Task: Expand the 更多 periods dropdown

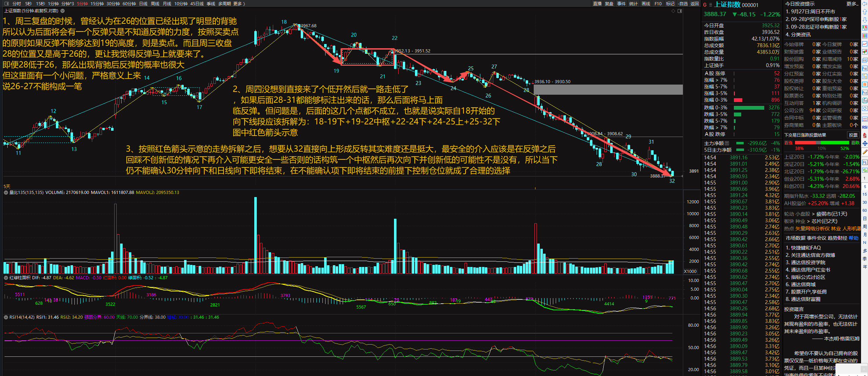Action: coord(239,3)
